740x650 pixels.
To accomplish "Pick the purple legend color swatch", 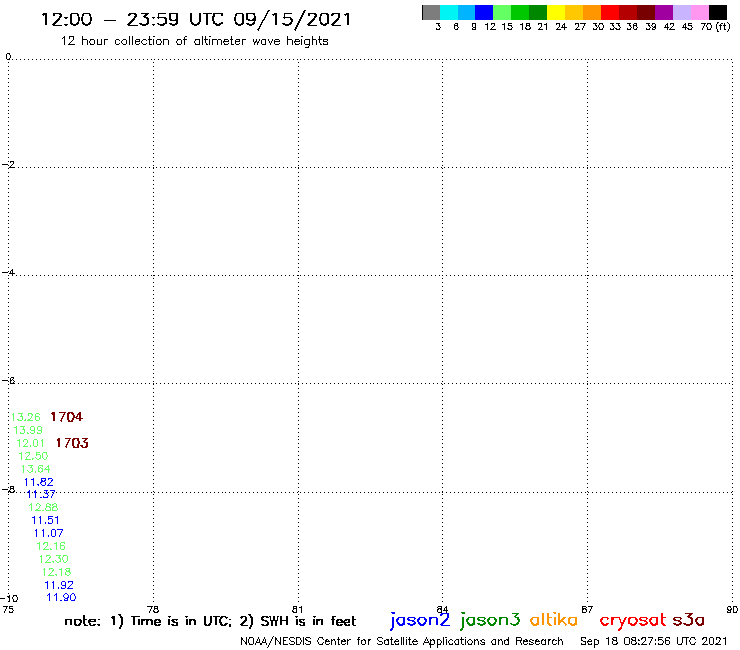I will pos(664,12).
